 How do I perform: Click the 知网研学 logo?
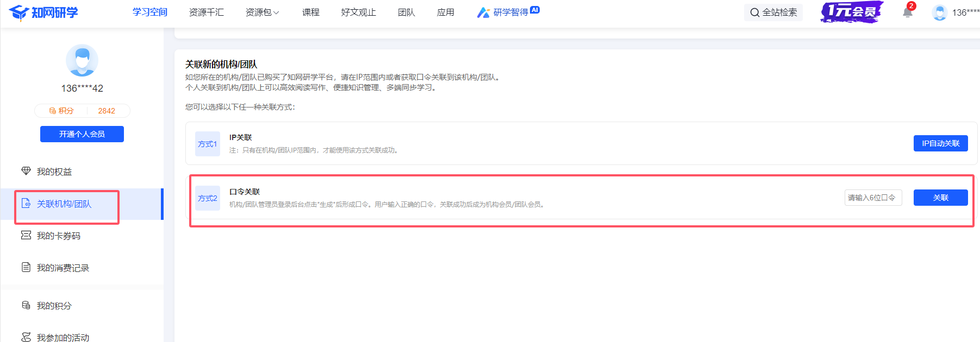point(43,12)
